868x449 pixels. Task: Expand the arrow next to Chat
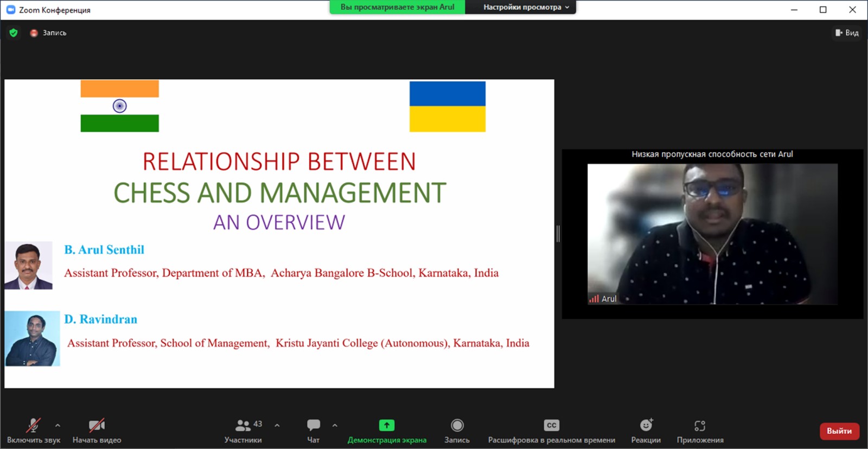pos(335,425)
